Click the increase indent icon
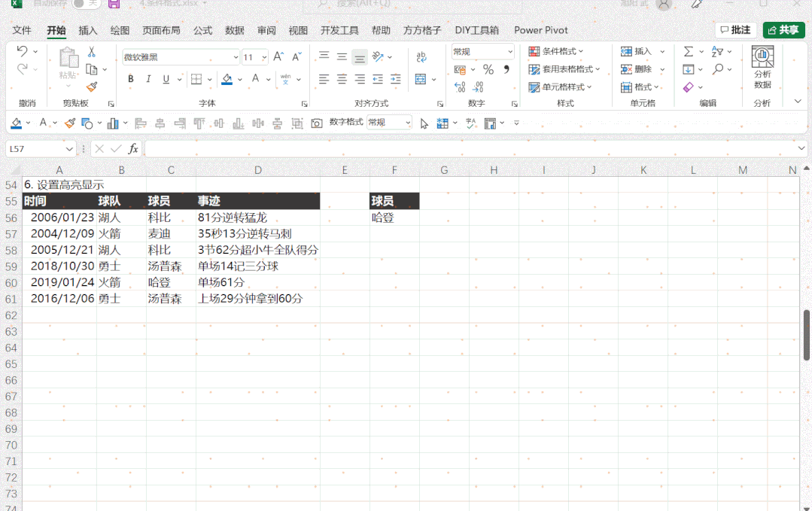This screenshot has height=511, width=812. (x=396, y=79)
